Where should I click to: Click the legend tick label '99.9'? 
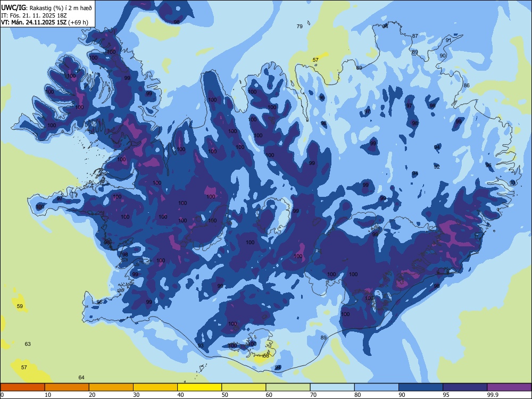492,395
